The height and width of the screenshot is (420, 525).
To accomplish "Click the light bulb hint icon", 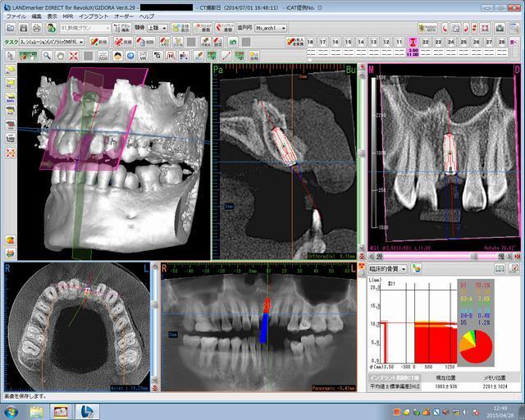I will pyautogui.click(x=254, y=56).
